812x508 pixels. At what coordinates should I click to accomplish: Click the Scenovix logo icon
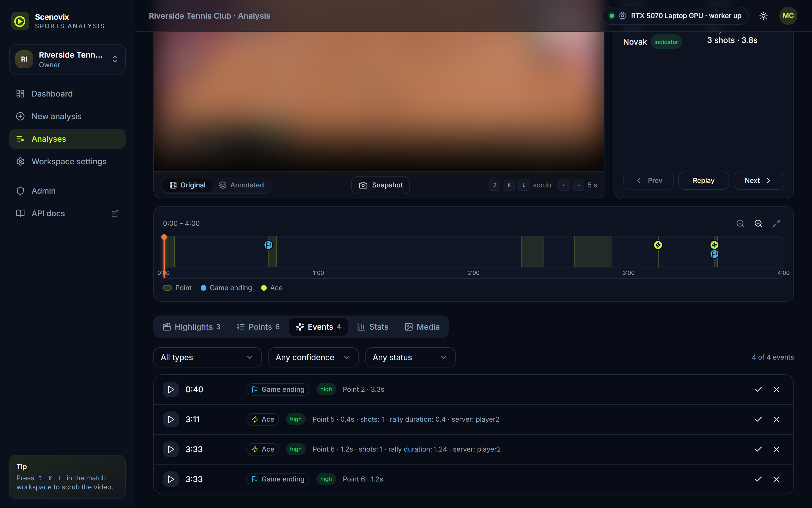[x=20, y=21]
